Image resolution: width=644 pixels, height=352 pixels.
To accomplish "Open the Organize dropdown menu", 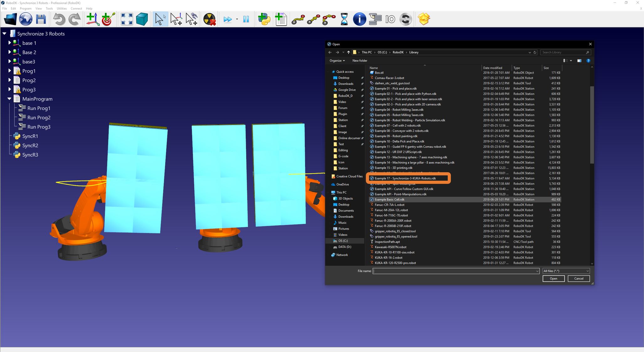I will pos(337,61).
